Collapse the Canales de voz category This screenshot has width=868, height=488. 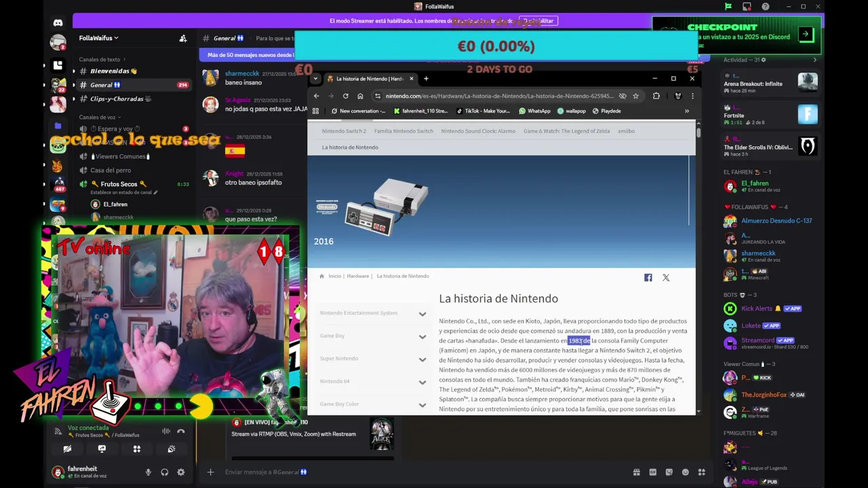tap(99, 117)
